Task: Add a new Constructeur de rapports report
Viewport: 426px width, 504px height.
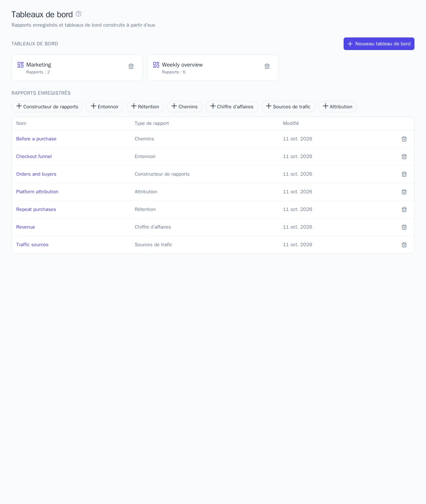Action: (x=47, y=107)
